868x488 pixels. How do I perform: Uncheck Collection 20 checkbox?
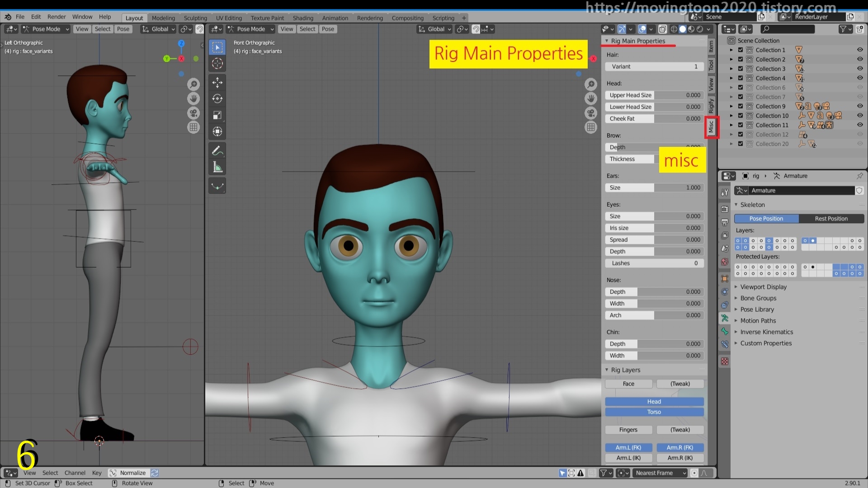741,144
